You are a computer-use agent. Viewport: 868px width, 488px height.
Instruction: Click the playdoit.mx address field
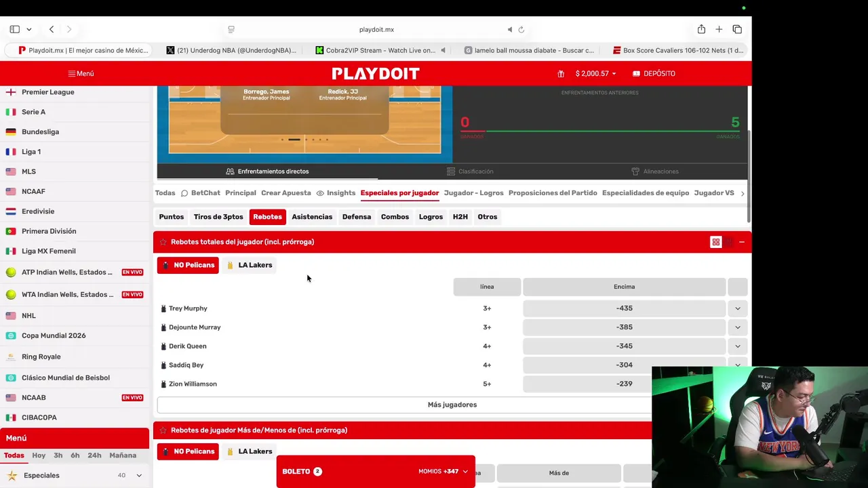376,29
